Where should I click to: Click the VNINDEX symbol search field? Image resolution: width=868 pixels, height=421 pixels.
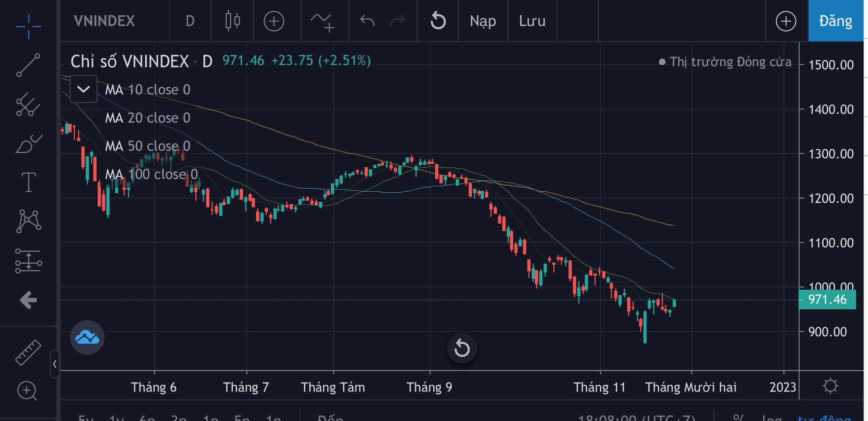104,21
